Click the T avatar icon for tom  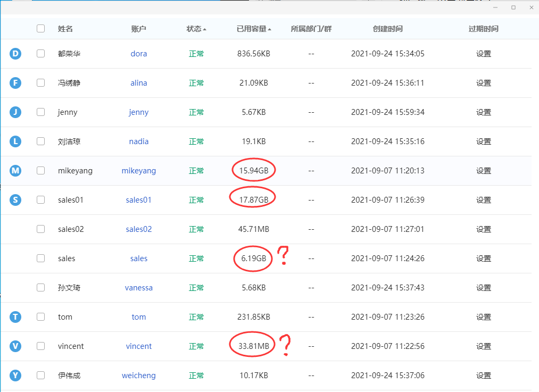15,317
